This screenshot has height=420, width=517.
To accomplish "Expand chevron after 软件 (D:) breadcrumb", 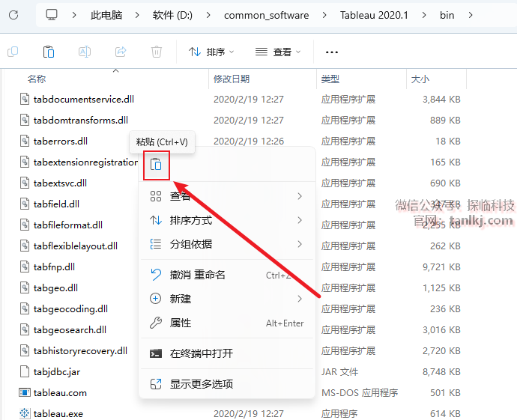I will pos(208,15).
